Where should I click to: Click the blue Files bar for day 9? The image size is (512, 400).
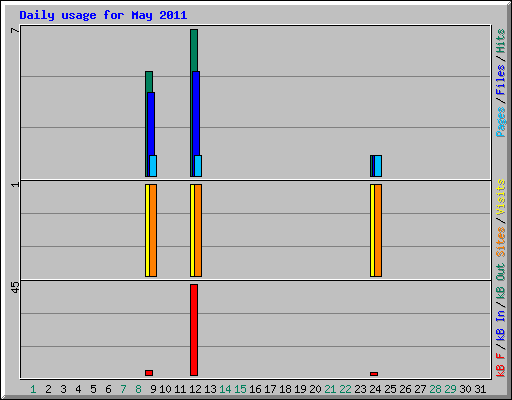[x=151, y=123]
